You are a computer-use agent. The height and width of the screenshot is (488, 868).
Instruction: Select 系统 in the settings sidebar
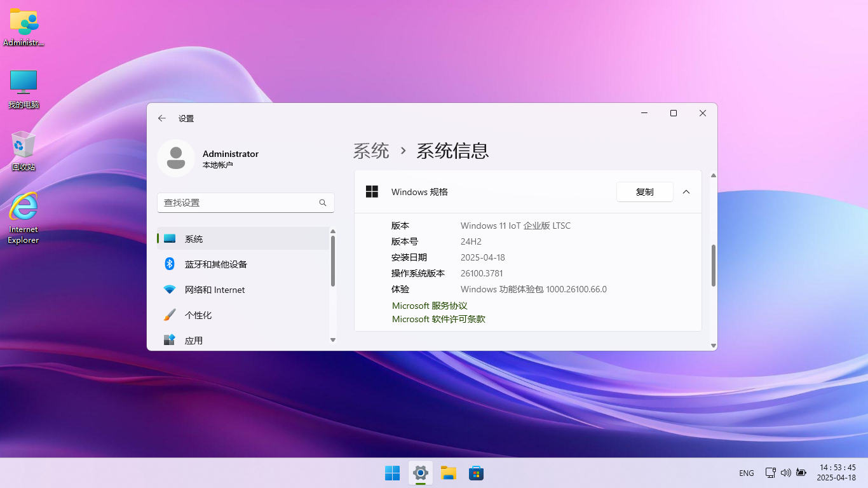click(243, 239)
